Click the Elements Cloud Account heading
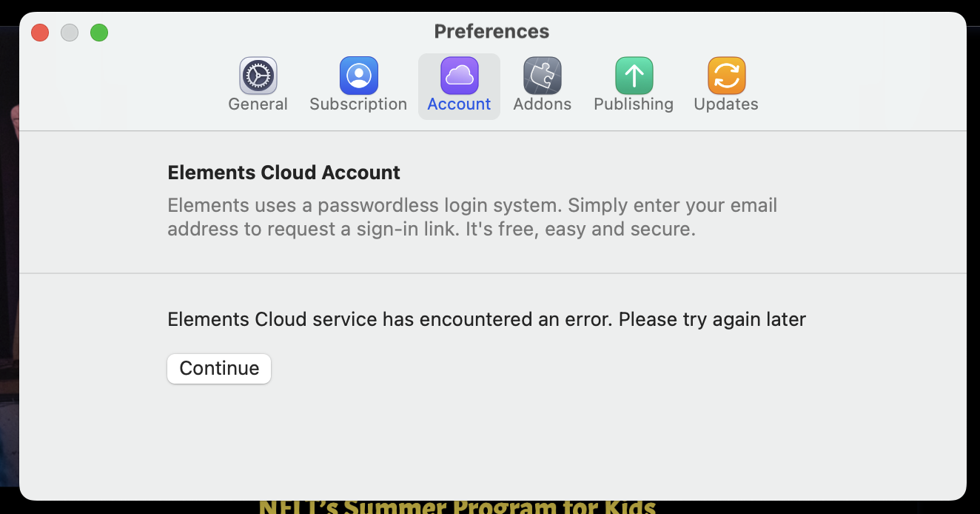Image resolution: width=980 pixels, height=514 pixels. (x=284, y=173)
